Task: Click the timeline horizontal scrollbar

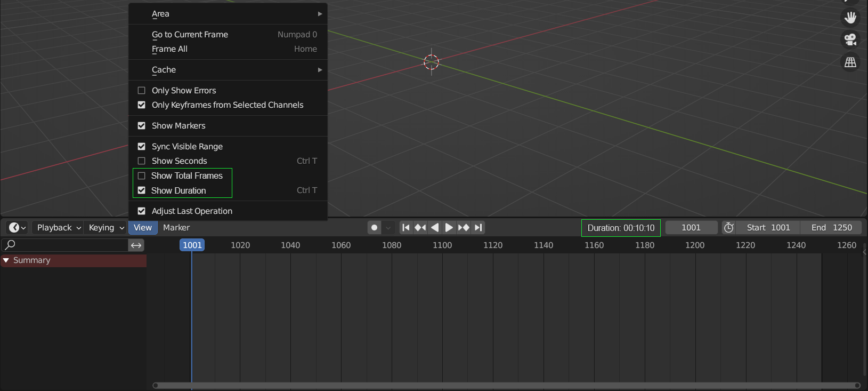Action: coord(506,386)
